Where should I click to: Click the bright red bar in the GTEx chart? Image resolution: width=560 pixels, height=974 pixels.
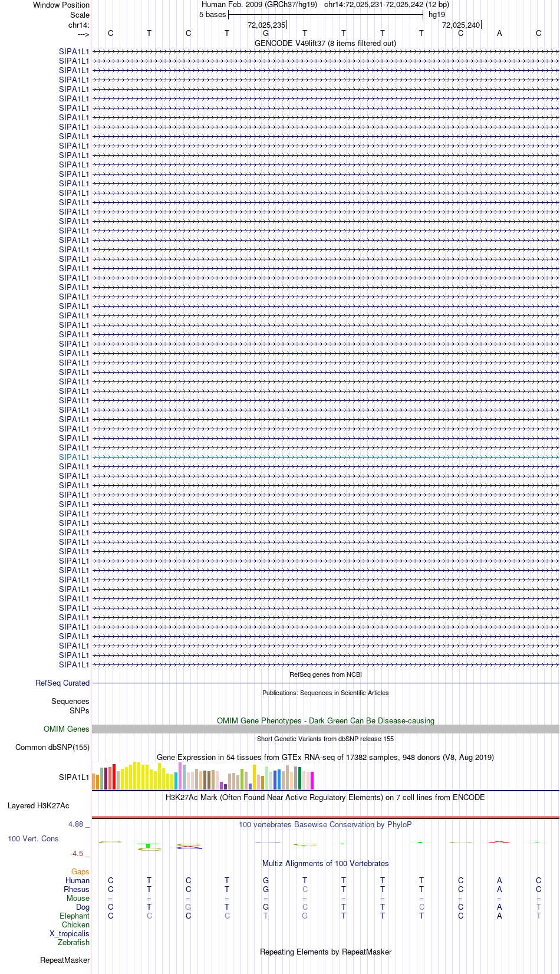[x=114, y=777]
